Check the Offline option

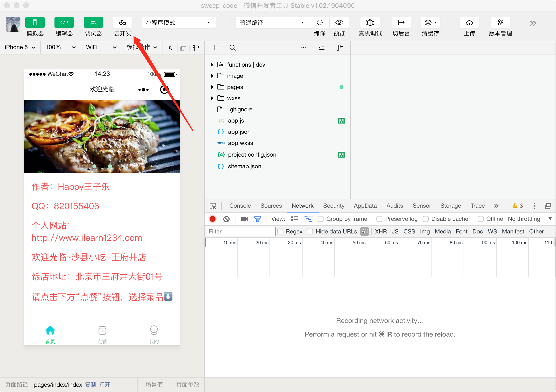(x=480, y=219)
